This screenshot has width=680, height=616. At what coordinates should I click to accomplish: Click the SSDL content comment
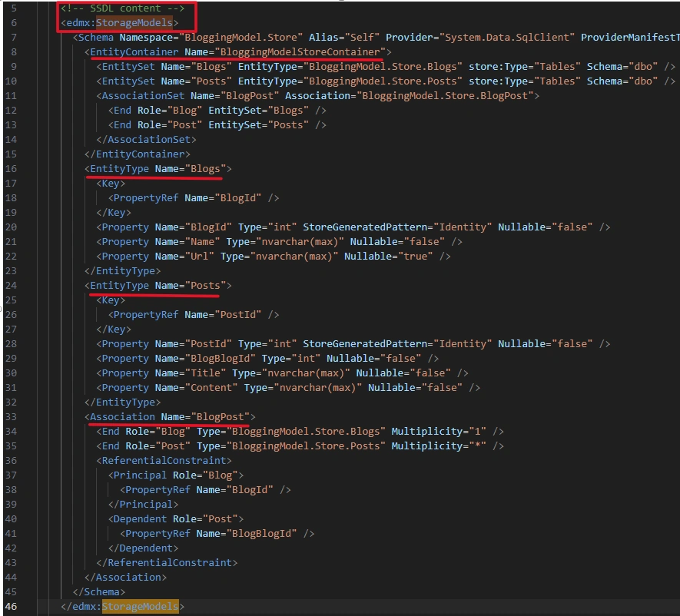click(x=123, y=8)
